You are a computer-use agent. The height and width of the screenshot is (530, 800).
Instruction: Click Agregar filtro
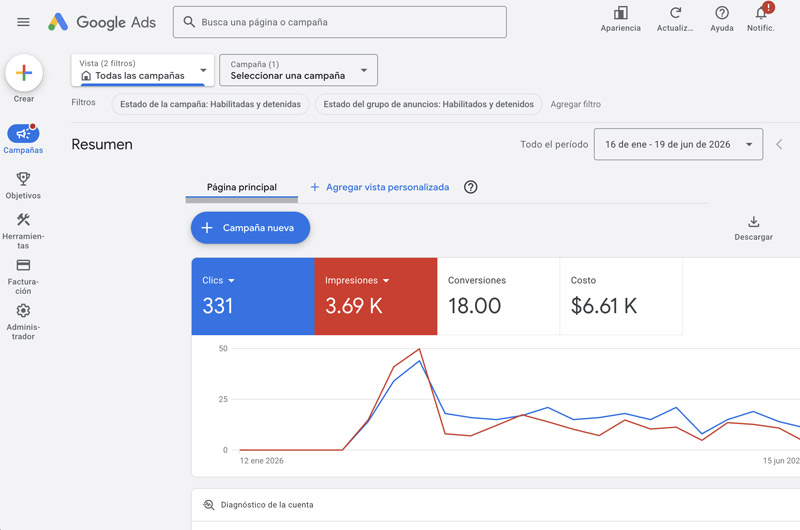click(576, 104)
